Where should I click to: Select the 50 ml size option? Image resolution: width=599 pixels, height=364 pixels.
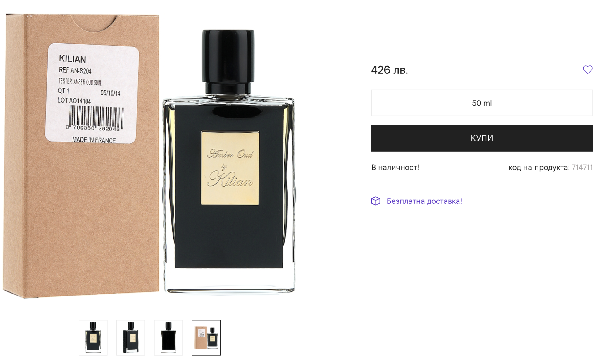[x=482, y=103]
